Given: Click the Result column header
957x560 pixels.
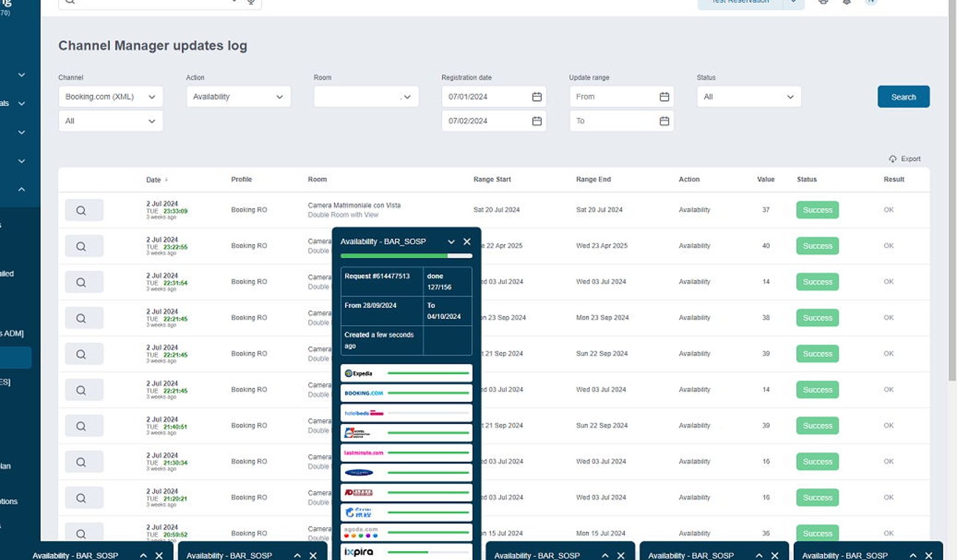Looking at the screenshot, I should coord(894,179).
